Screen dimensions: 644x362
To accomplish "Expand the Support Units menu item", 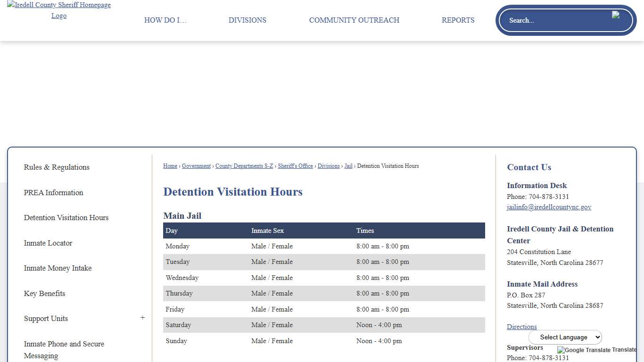I will click(142, 318).
